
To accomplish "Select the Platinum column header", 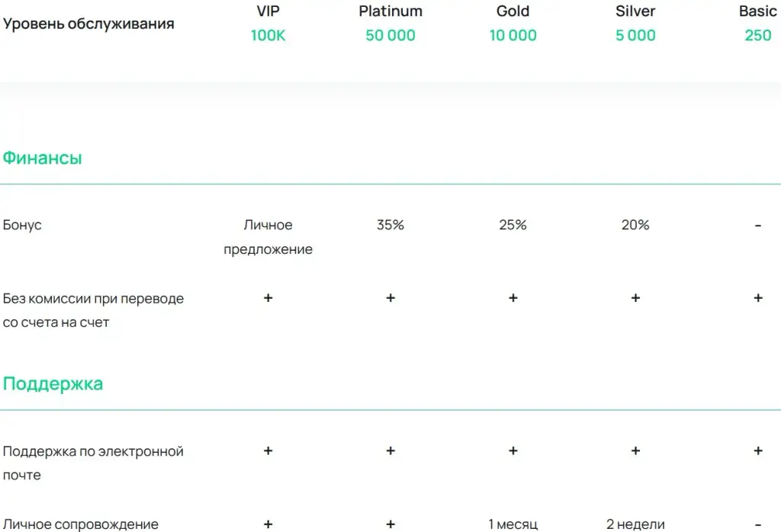I will click(x=390, y=11).
